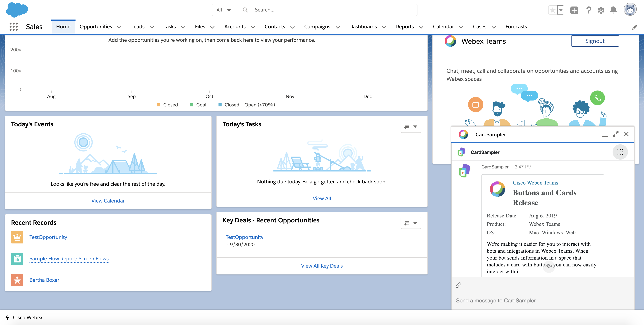
Task: Open the notifications bell
Action: 613,10
